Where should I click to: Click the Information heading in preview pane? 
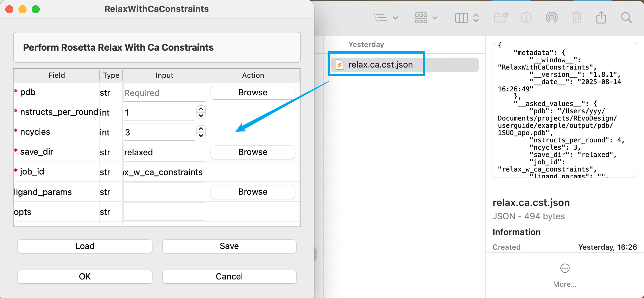517,232
